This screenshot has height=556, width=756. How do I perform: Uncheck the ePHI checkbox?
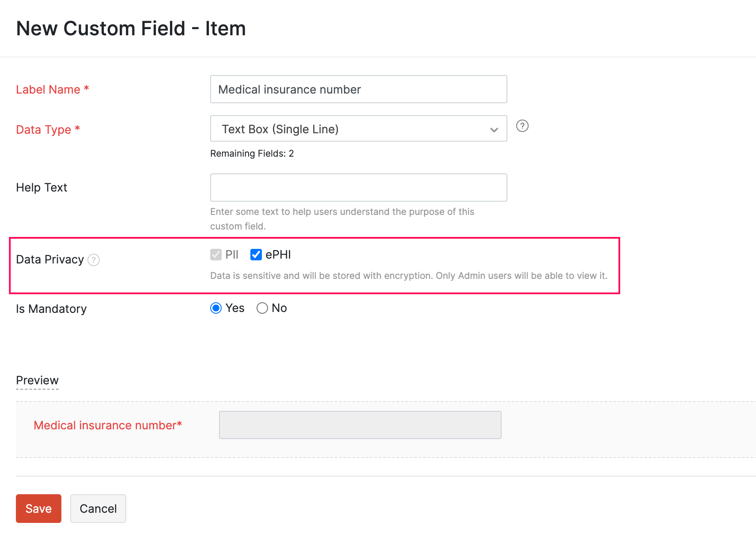256,255
